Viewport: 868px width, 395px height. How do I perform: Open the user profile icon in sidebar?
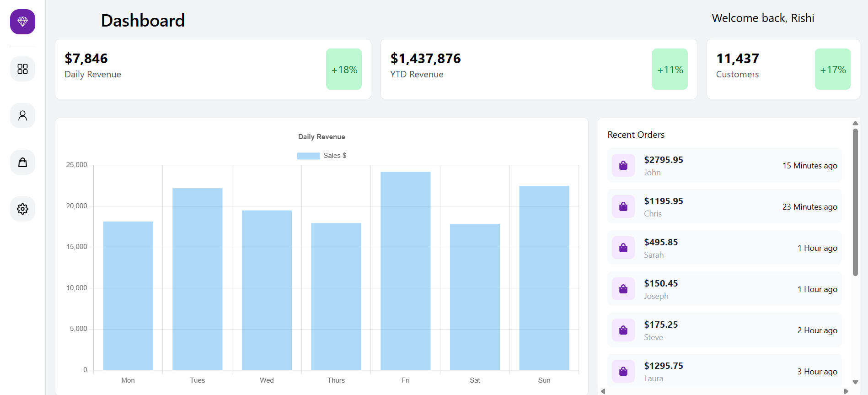(22, 115)
